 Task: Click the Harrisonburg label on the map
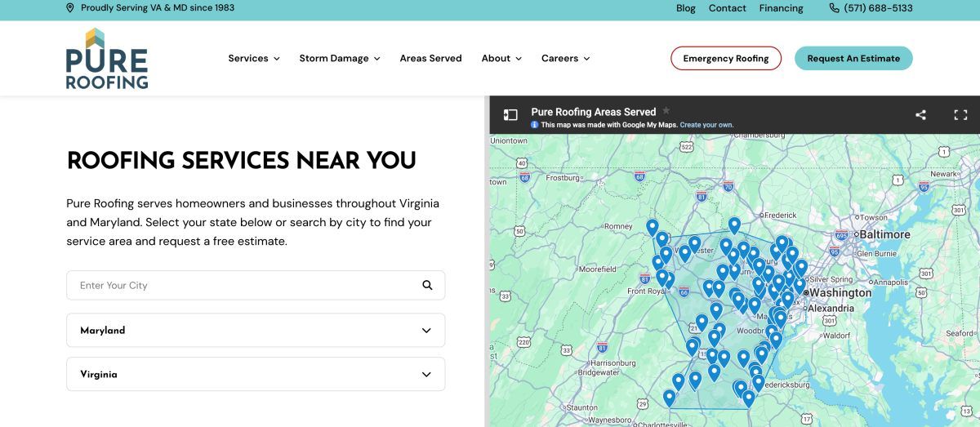[x=612, y=363]
